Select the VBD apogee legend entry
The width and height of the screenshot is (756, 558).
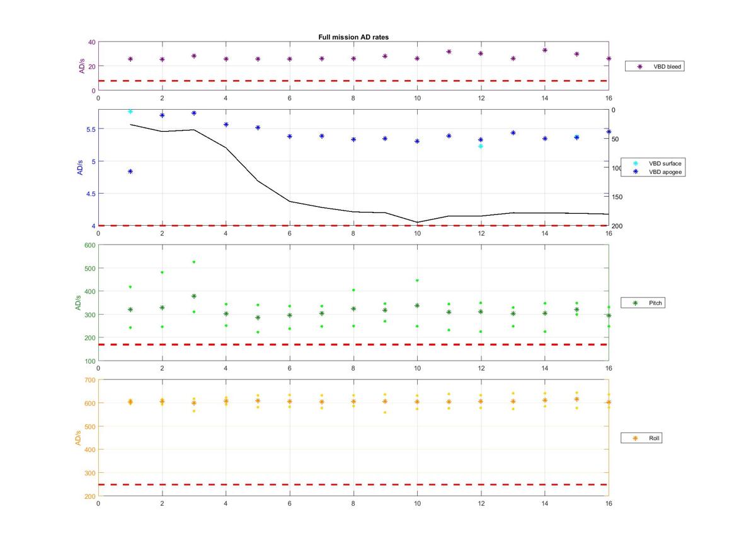[x=653, y=171]
